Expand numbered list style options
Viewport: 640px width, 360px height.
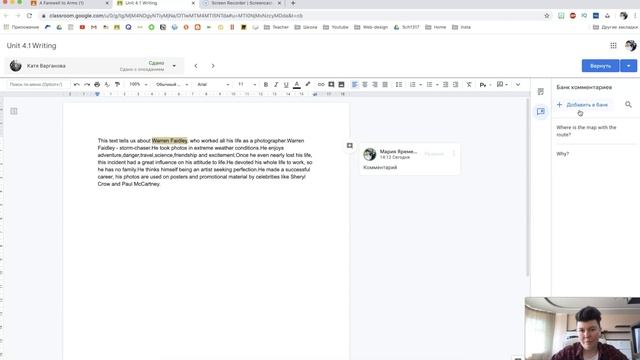coord(420,84)
